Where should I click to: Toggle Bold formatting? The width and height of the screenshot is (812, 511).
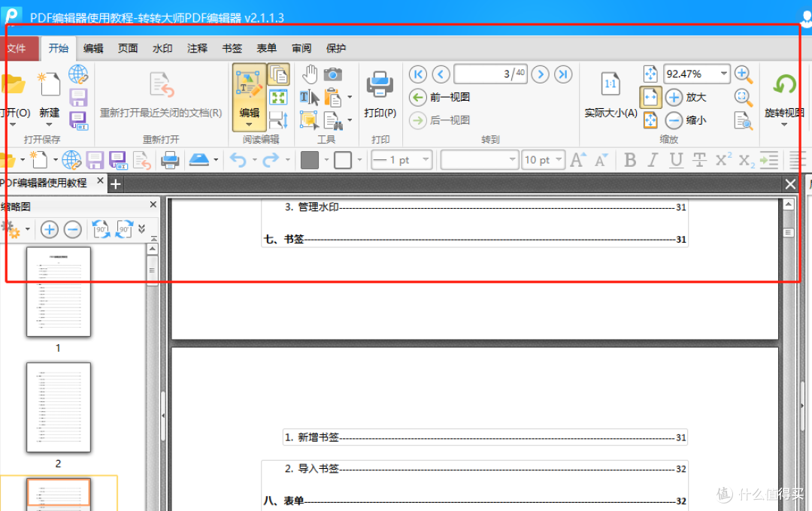pos(630,161)
